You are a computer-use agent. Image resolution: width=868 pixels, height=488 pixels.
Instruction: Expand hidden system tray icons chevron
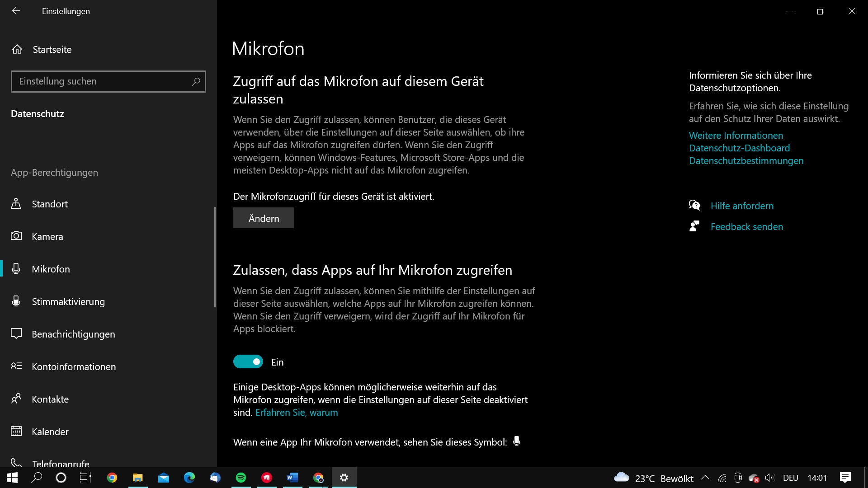click(x=705, y=478)
